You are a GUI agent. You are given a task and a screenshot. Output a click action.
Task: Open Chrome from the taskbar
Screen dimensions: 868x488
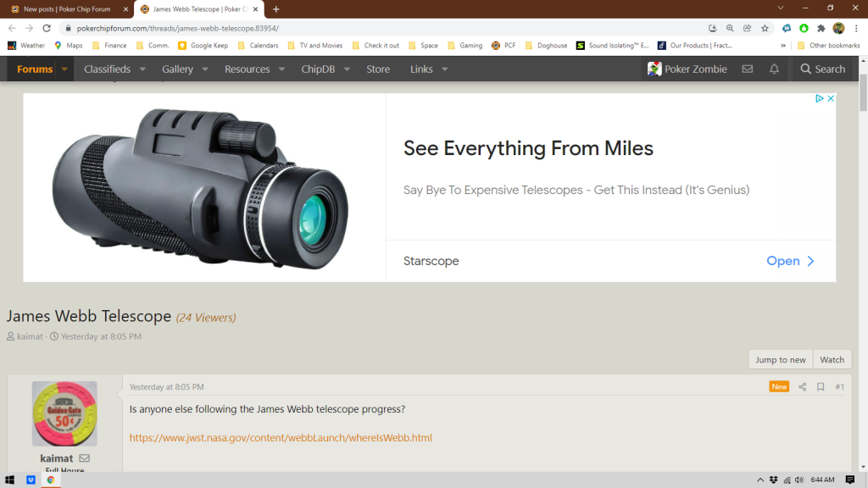51,480
